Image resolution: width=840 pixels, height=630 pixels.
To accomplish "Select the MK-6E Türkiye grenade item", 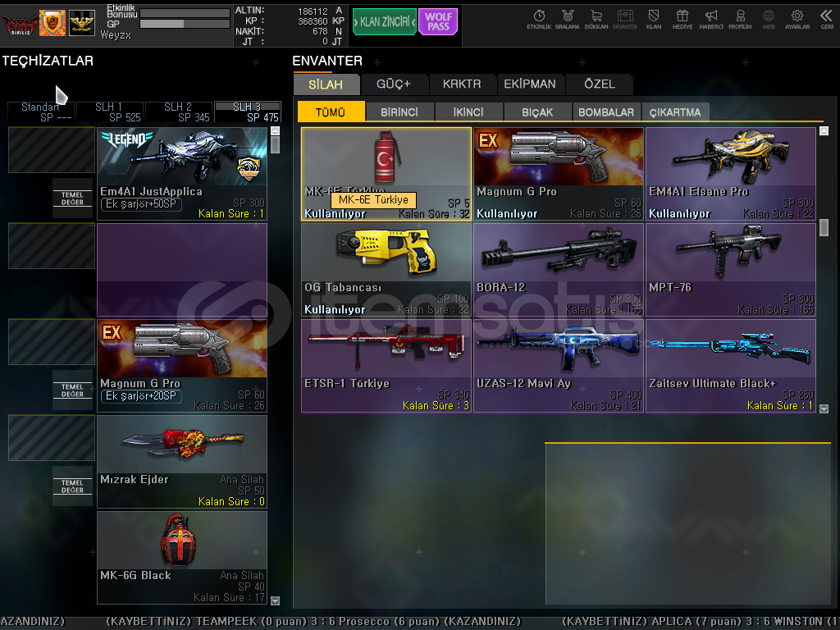I will click(x=386, y=174).
